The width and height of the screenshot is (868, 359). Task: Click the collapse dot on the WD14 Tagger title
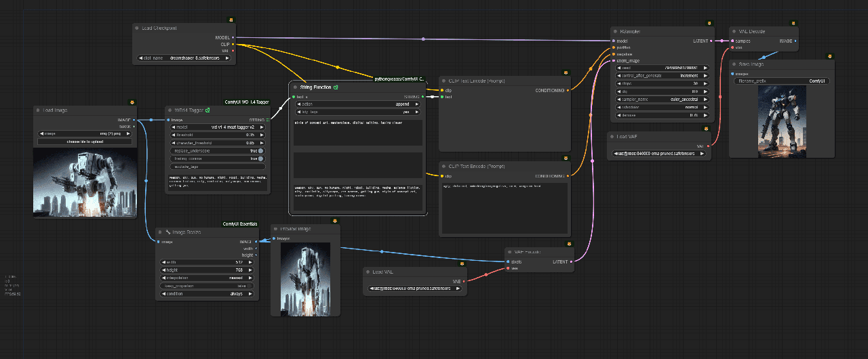[171, 110]
